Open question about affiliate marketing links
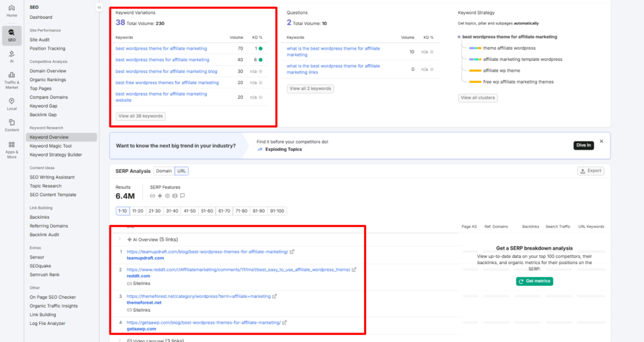Viewport: 644px width, 342px height. (333, 69)
